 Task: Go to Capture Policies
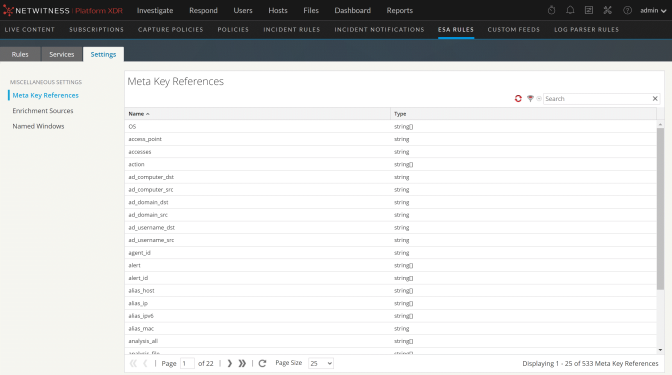pyautogui.click(x=171, y=30)
